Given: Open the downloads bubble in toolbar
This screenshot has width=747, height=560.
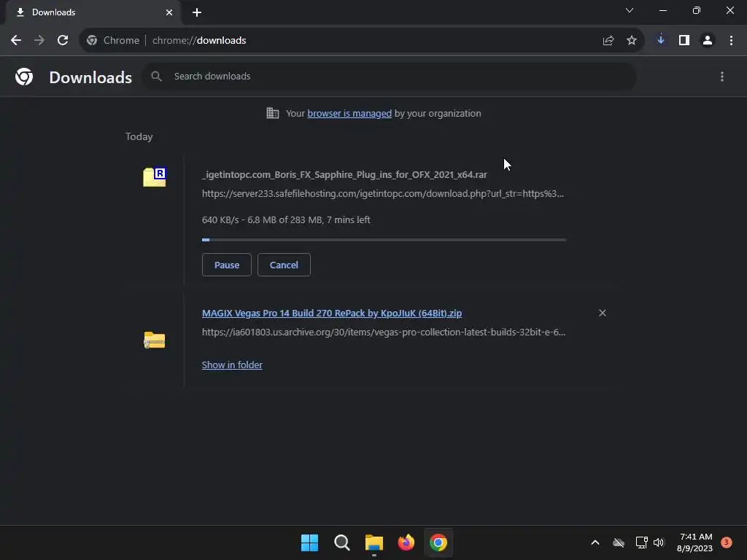Looking at the screenshot, I should click(661, 41).
